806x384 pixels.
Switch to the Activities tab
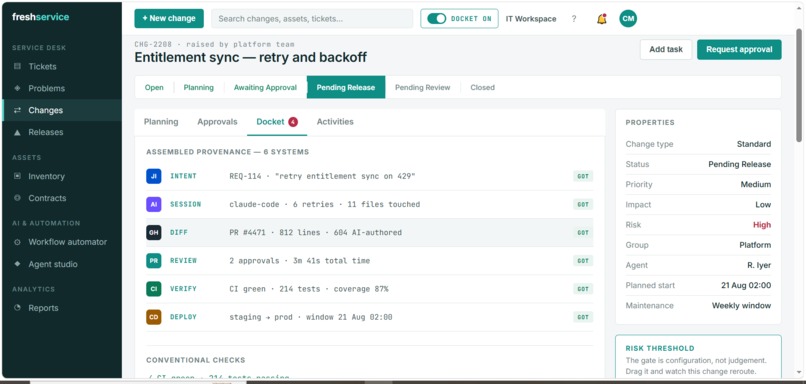335,122
